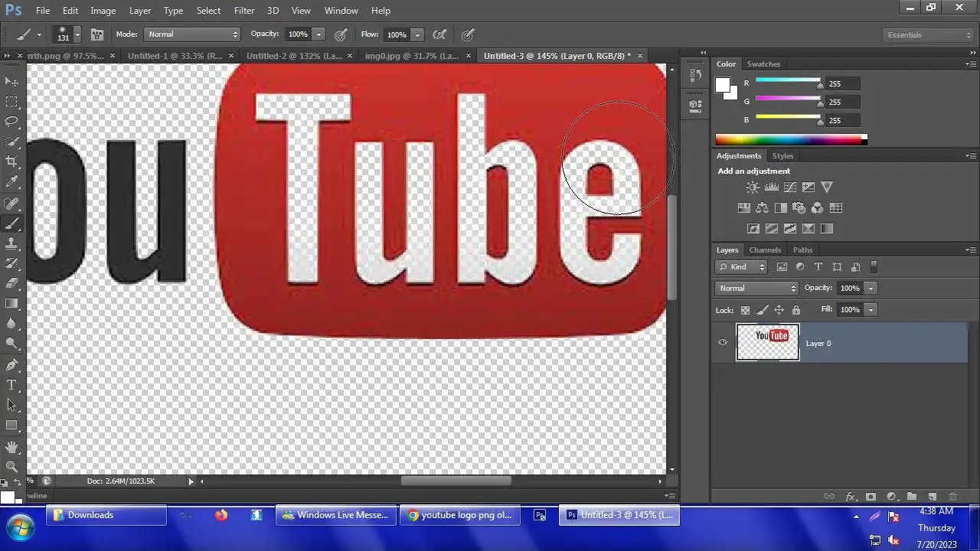Select the Eyedropper tool

11,182
